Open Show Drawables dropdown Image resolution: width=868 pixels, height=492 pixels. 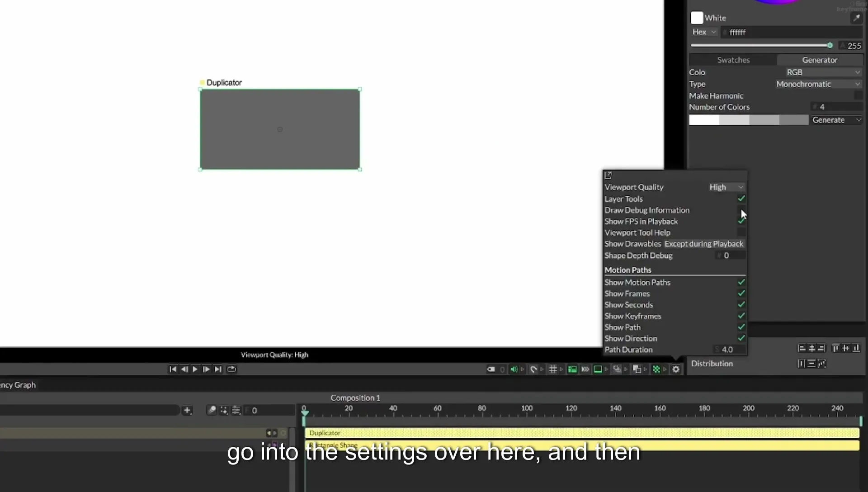click(x=704, y=244)
